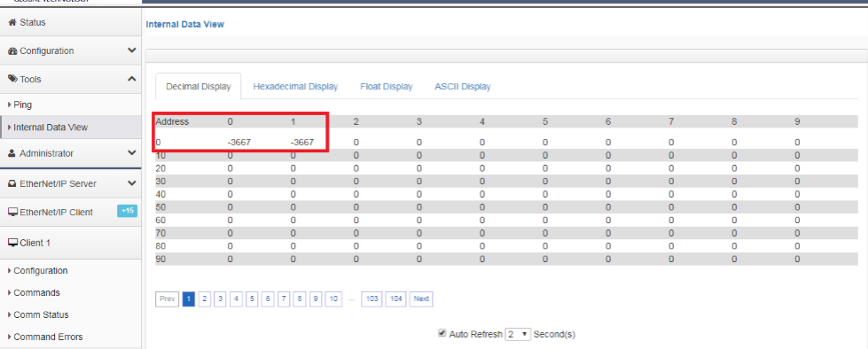The width and height of the screenshot is (868, 349).
Task: Click address row label 70
Action: [161, 233]
